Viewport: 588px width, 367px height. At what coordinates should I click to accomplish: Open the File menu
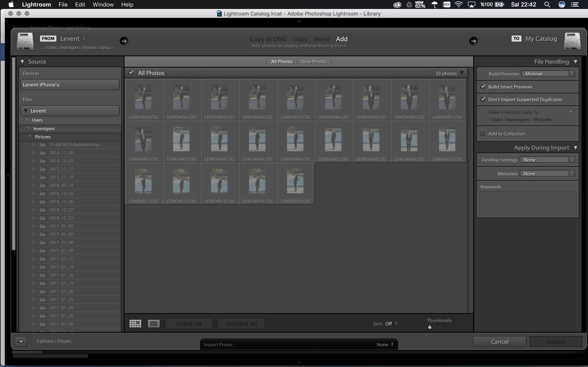coord(63,5)
